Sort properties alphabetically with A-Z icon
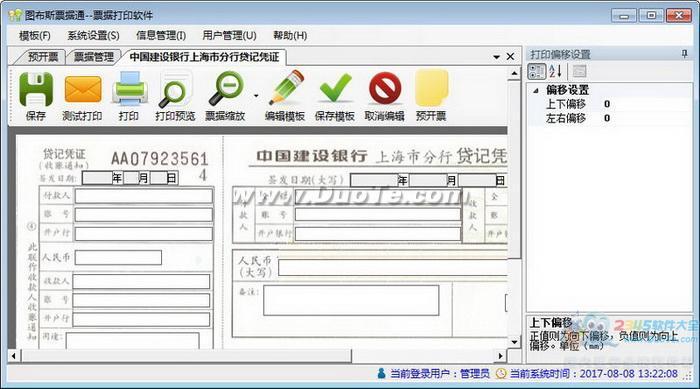Image resolution: width=700 pixels, height=389 pixels. (556, 71)
